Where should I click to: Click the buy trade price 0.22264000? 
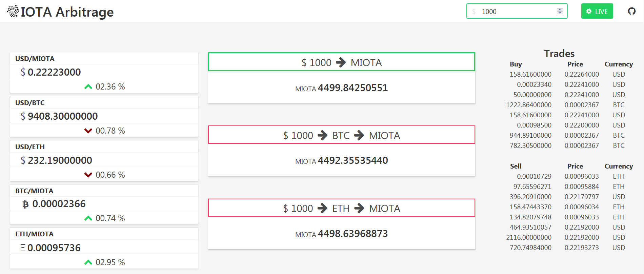point(582,74)
